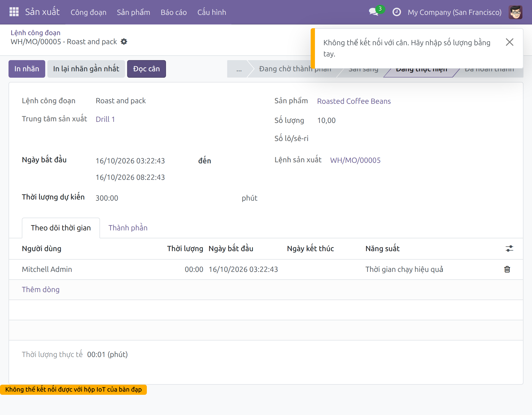
Task: Open the company switcher My Company
Action: click(455, 12)
